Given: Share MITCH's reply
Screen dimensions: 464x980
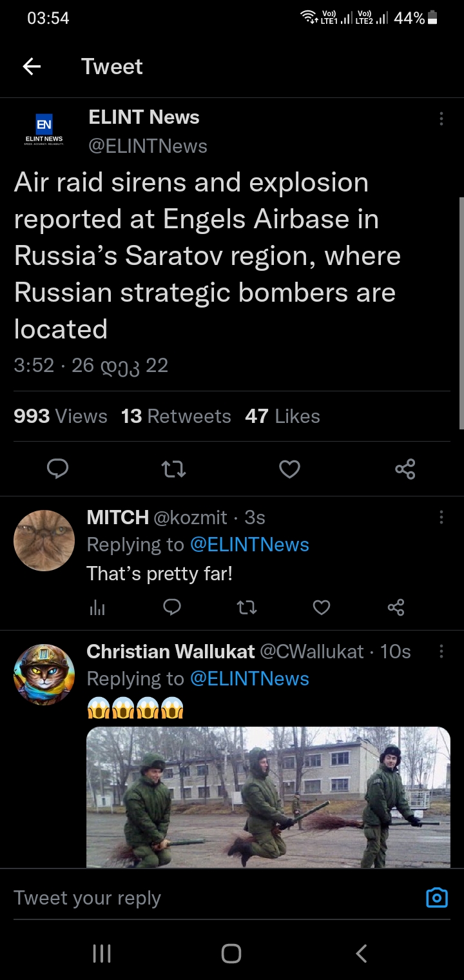Looking at the screenshot, I should pyautogui.click(x=396, y=607).
